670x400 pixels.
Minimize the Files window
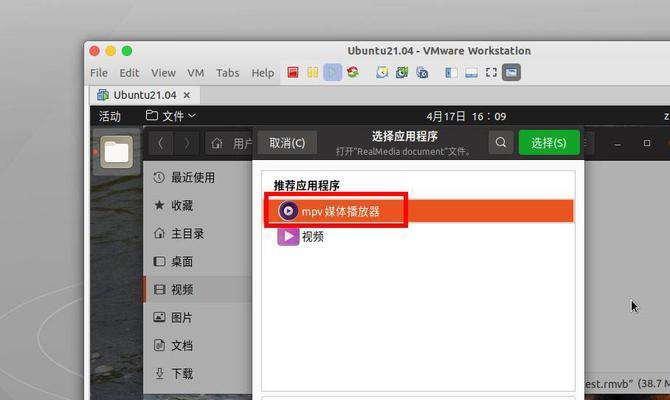617,144
